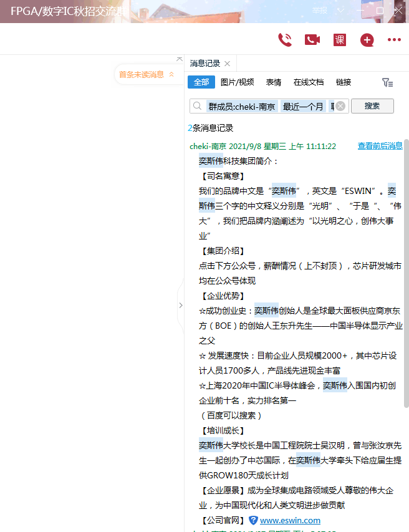The height and width of the screenshot is (532, 409).
Task: Jump to 首条未读消息 first unread message
Action: click(146, 74)
